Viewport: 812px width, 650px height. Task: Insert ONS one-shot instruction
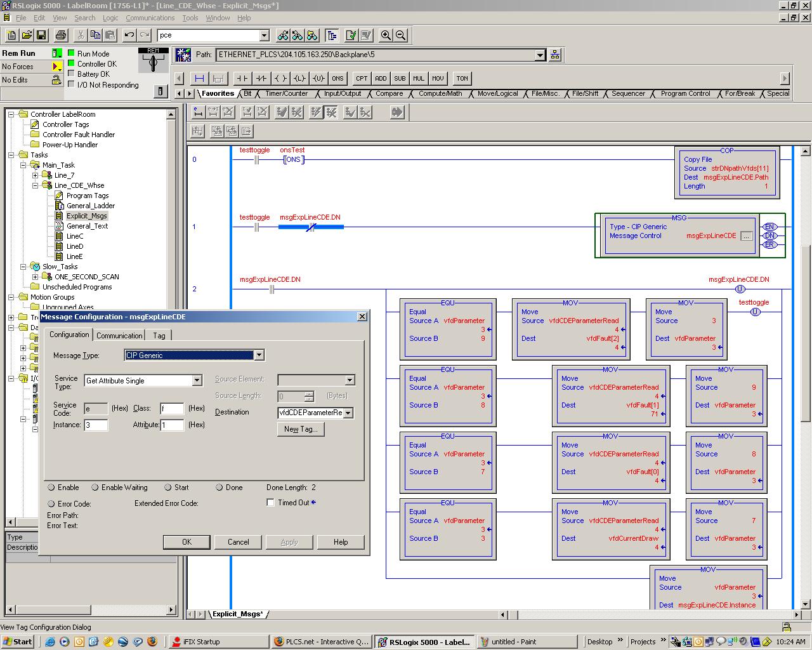pos(337,78)
